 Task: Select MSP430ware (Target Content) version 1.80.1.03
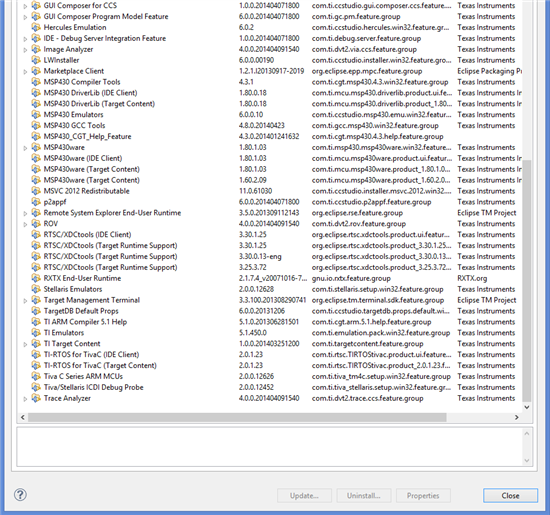tap(269, 169)
